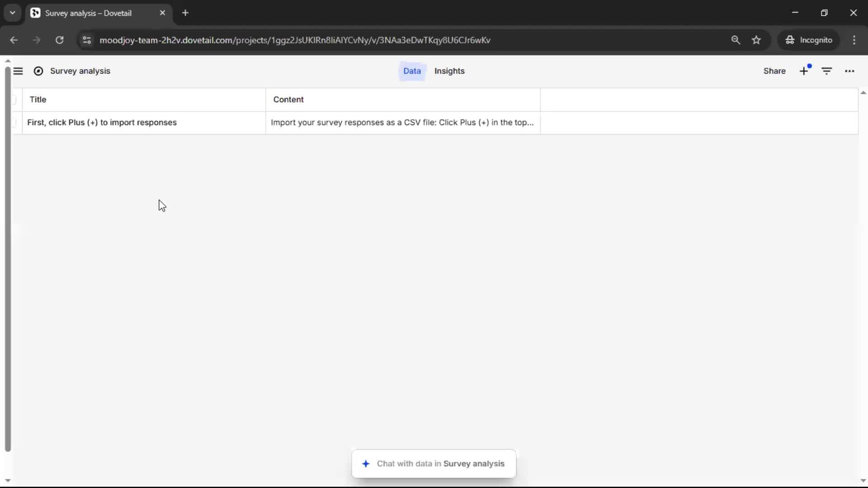This screenshot has height=488, width=868.
Task: Open site information icon in address bar
Action: tap(87, 40)
